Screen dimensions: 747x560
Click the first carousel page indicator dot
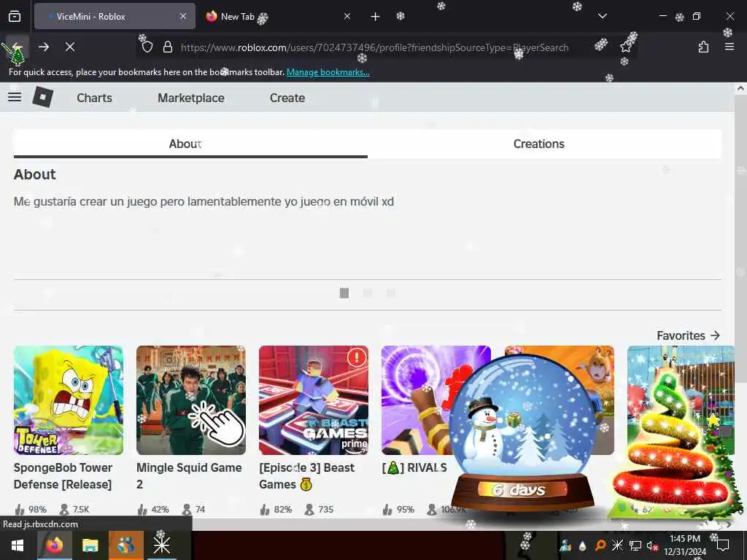[344, 293]
